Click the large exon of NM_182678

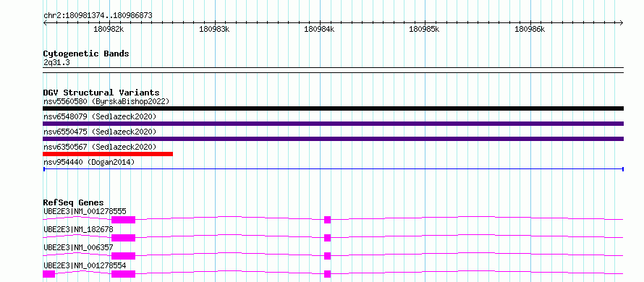pyautogui.click(x=123, y=238)
